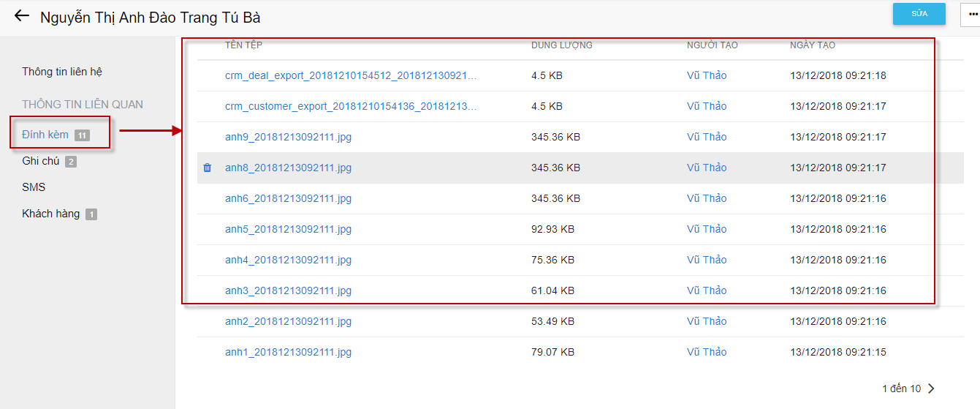Click the back arrow icon

21,16
